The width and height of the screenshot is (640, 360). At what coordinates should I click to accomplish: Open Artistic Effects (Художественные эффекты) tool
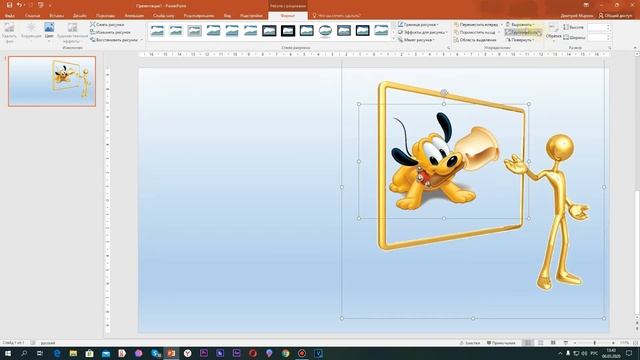coord(72,33)
